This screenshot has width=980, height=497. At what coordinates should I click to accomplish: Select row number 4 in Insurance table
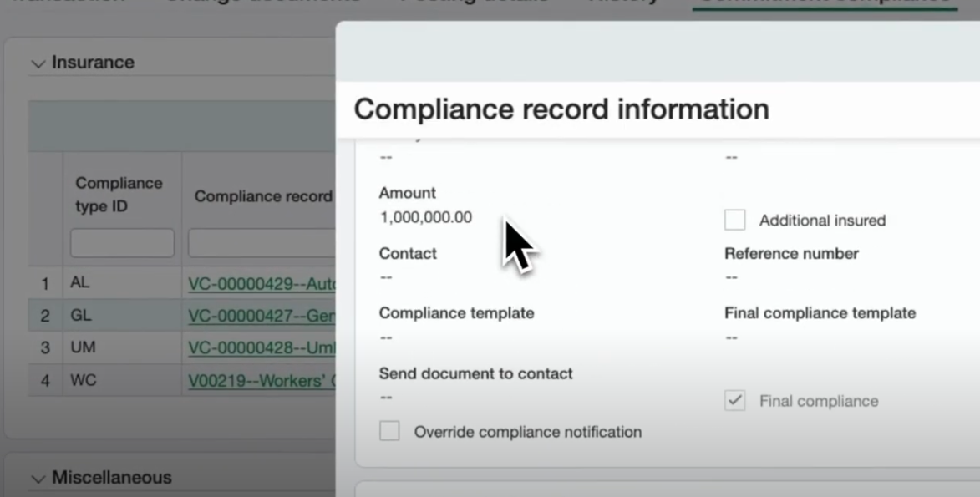(45, 381)
